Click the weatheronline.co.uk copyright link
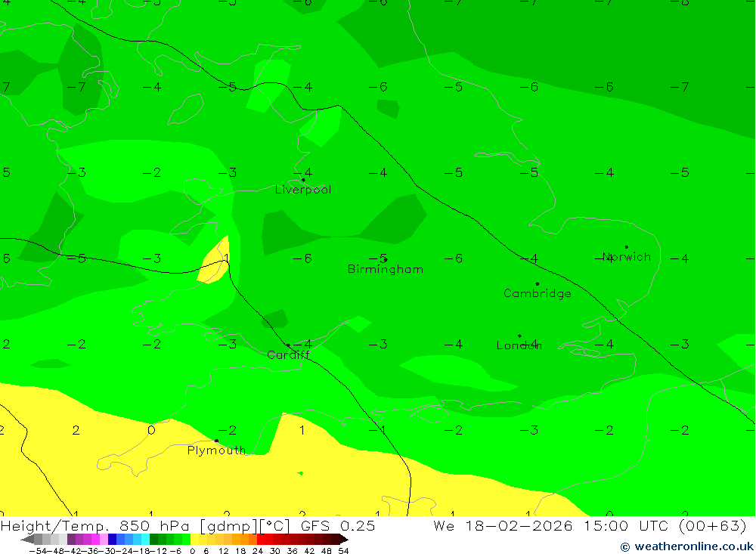Image resolution: width=756 pixels, height=554 pixels. pyautogui.click(x=686, y=546)
